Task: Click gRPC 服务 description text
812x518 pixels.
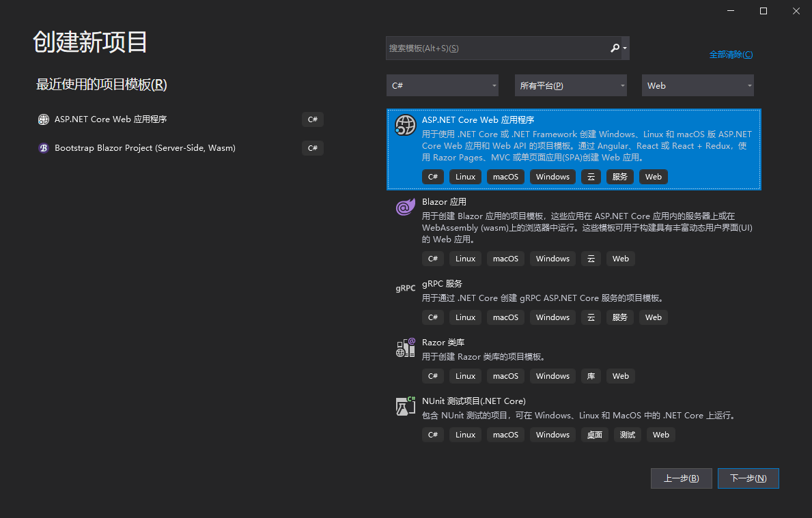Action: [544, 298]
